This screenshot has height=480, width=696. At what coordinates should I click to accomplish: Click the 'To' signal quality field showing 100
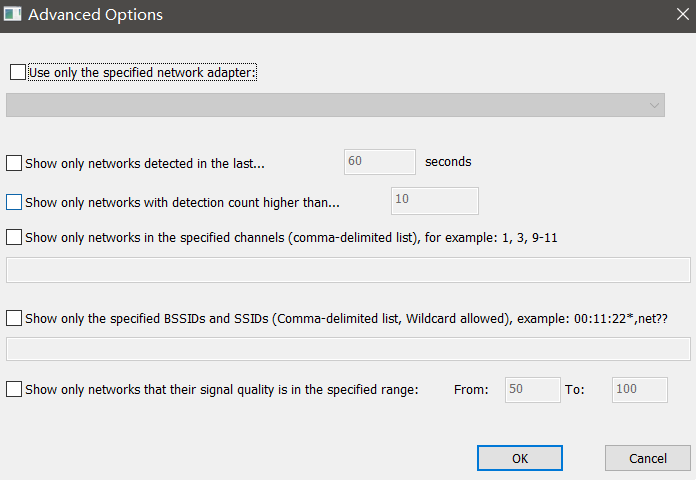(640, 390)
